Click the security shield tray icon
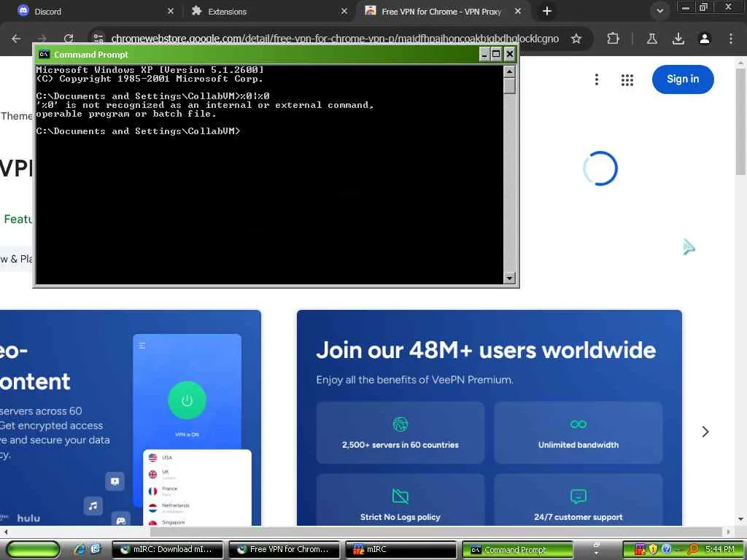Viewport: 747px width, 560px height. pos(653,549)
